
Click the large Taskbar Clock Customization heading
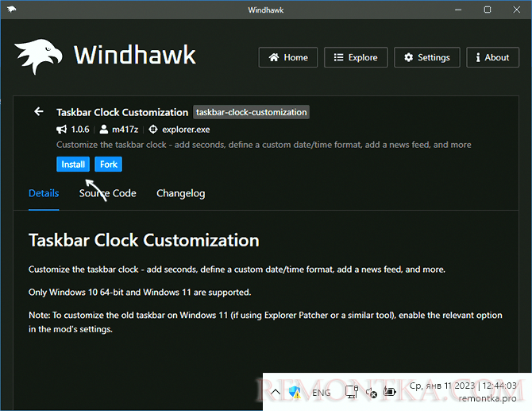tap(144, 240)
